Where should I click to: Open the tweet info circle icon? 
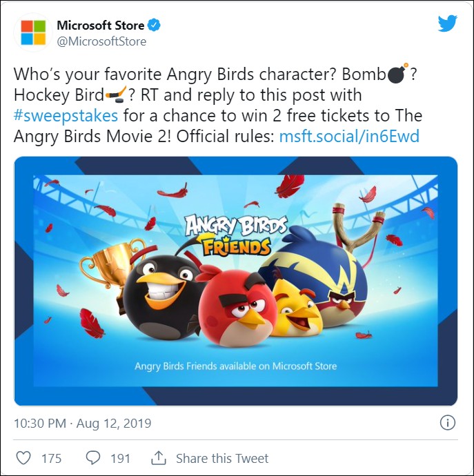pos(447,423)
